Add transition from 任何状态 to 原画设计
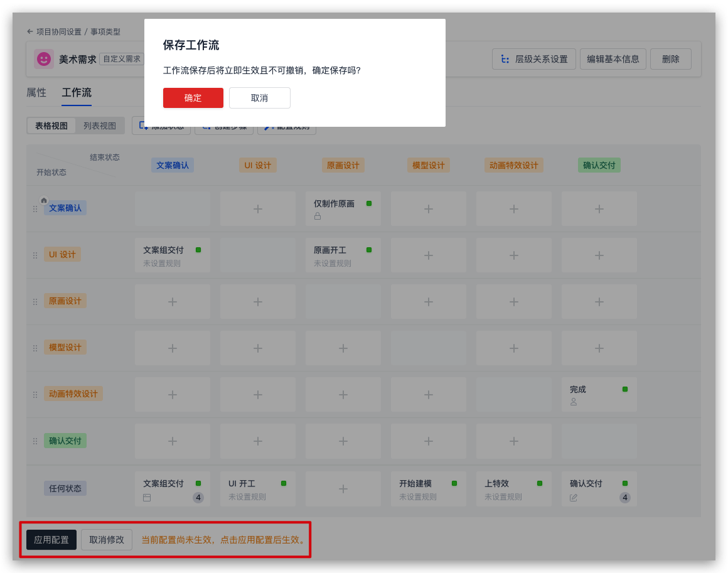 pyautogui.click(x=343, y=489)
